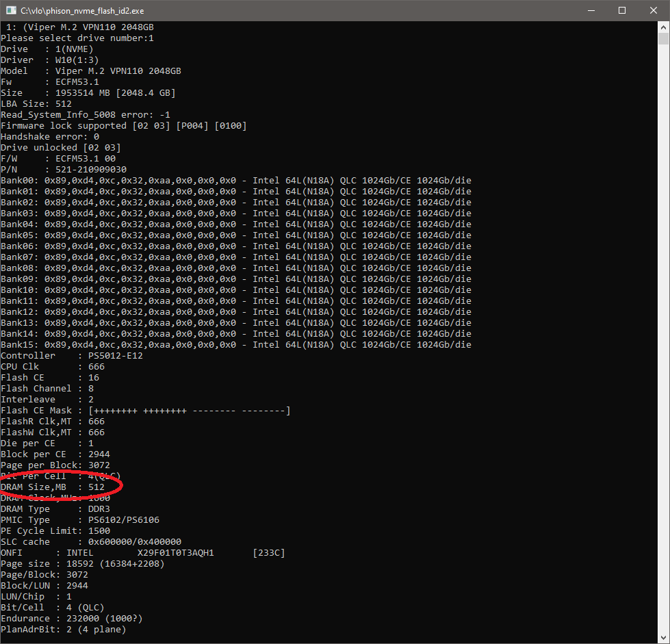The height and width of the screenshot is (644, 670).
Task: Click the Bank15 flash ID row
Action: (236, 345)
